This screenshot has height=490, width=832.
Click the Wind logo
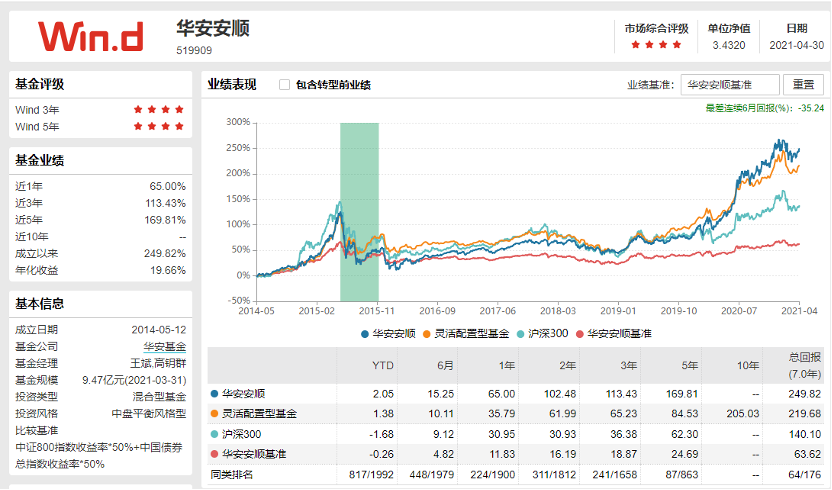91,37
